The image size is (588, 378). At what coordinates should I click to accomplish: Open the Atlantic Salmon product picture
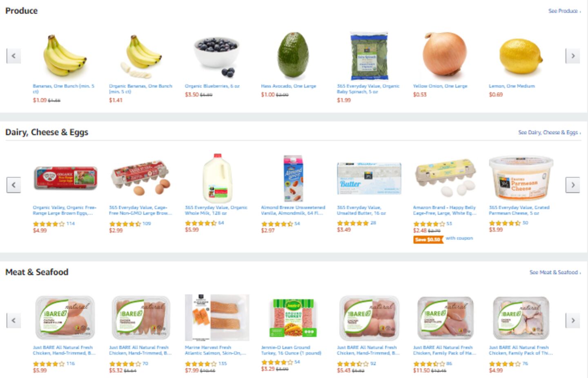click(x=217, y=318)
